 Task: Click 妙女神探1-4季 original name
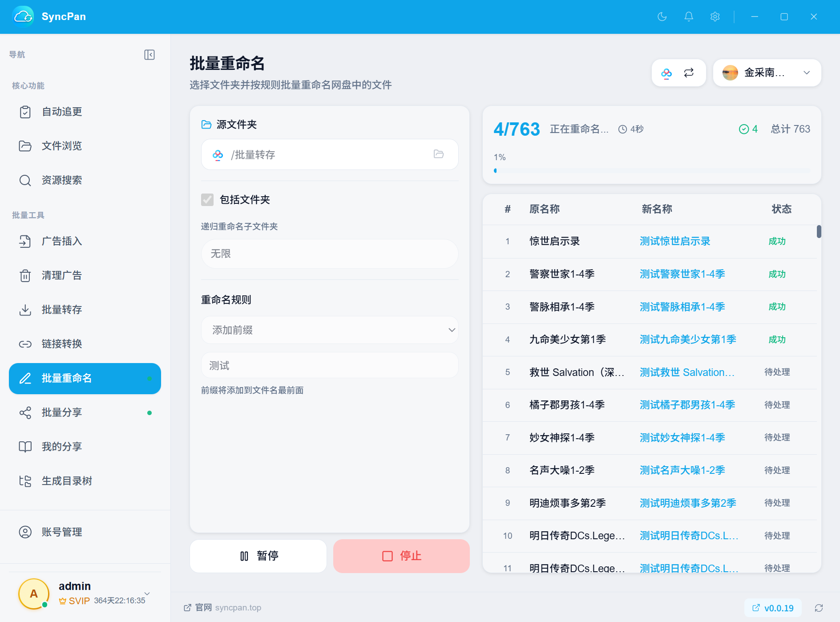(562, 438)
